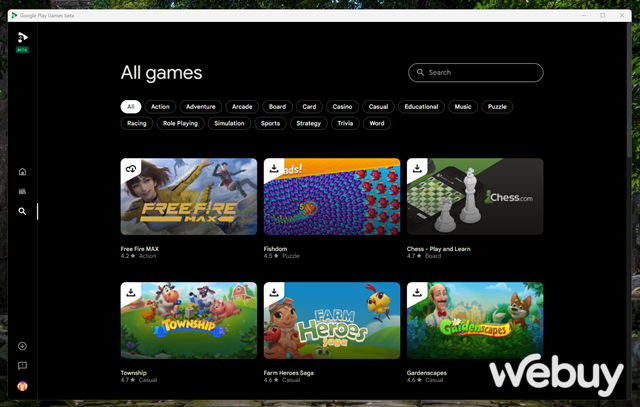Click the cloud download icon on Free Fire MAX

[x=131, y=169]
